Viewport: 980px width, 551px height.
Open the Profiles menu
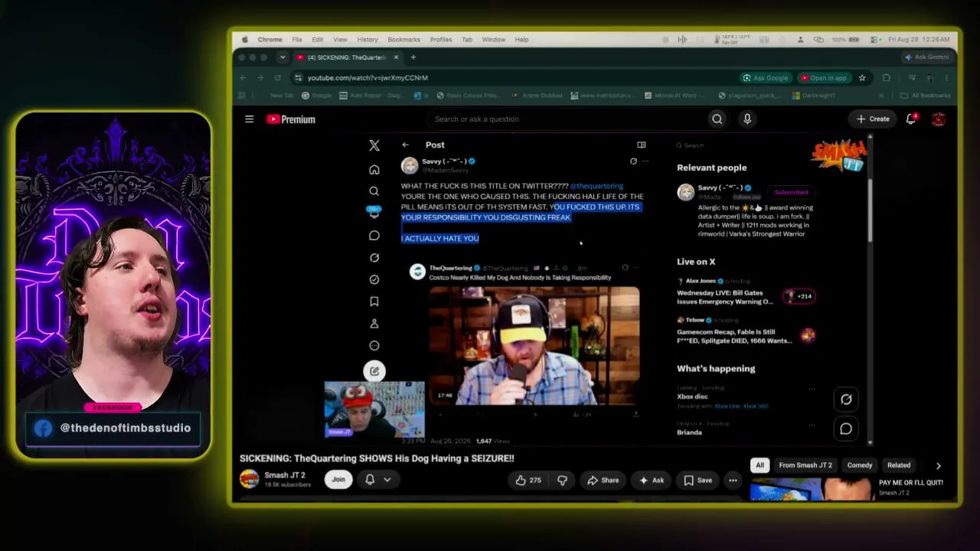click(x=441, y=40)
